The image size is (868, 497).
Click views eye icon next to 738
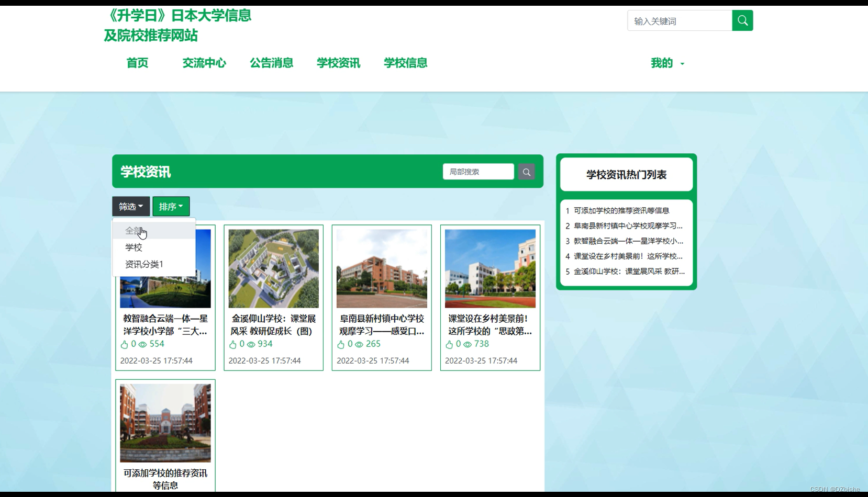(468, 344)
